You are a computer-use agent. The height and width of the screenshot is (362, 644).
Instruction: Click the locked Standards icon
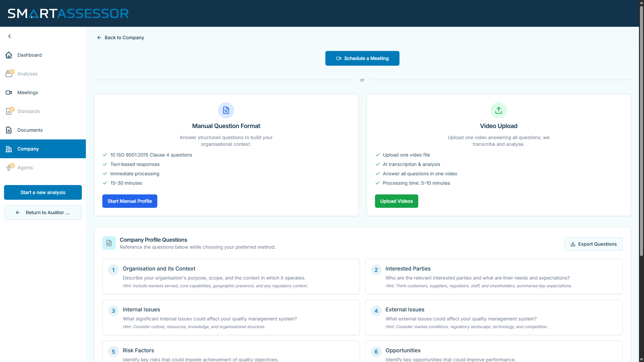9,111
